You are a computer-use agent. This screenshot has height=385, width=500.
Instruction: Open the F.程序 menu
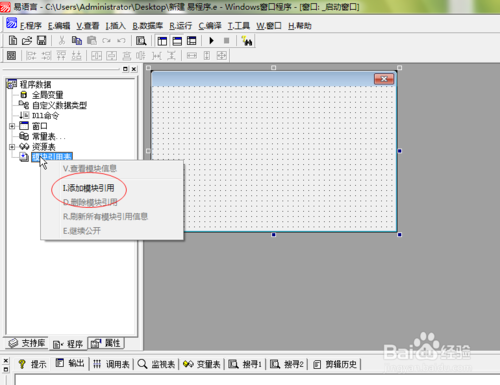[x=31, y=26]
